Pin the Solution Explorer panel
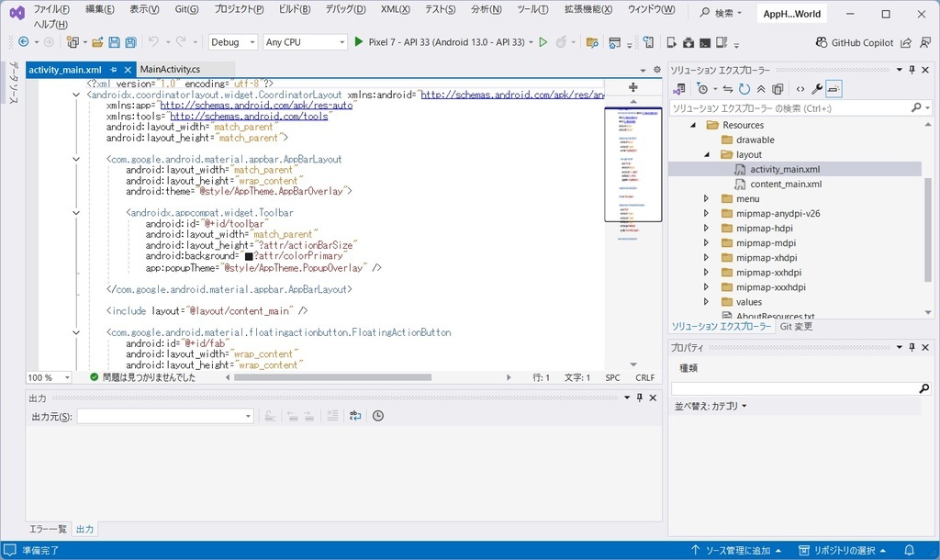Image resolution: width=940 pixels, height=560 pixels. coord(913,70)
